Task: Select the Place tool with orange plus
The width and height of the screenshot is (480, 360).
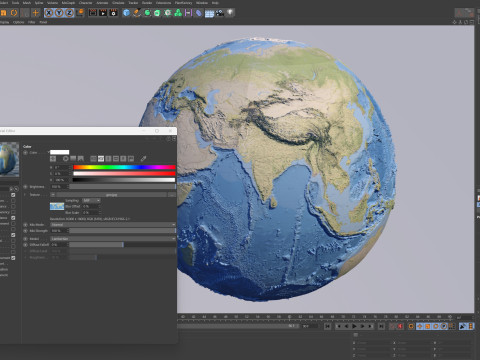Action: tap(35, 13)
